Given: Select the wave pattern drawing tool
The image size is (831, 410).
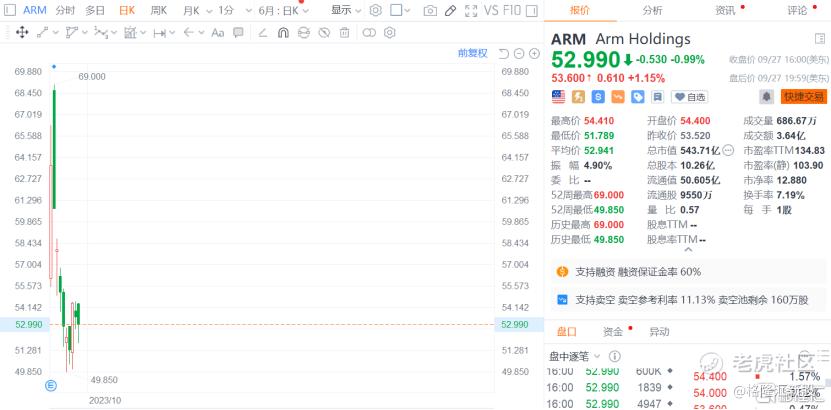Looking at the screenshot, I should click(100, 33).
